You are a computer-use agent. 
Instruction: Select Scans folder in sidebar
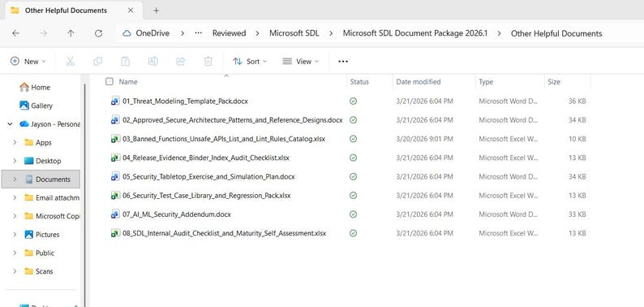pos(44,271)
